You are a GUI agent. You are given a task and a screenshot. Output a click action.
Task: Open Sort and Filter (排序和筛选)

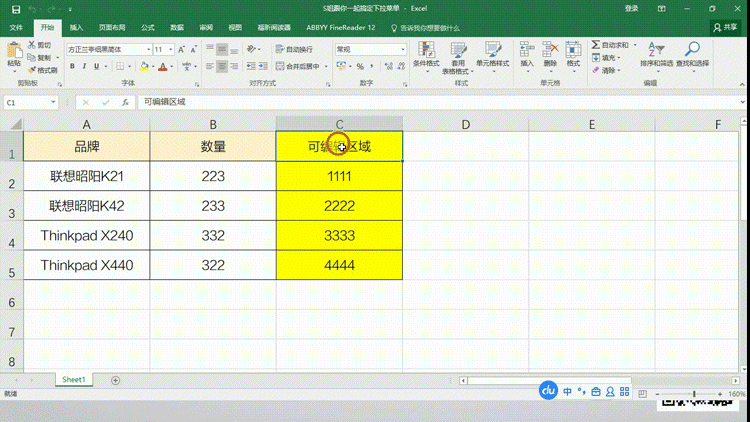click(657, 55)
